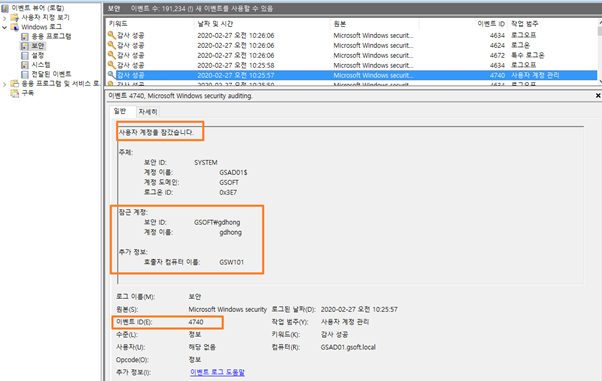Screen dimensions: 602x381
Task: Select event 4672 특수 로그온 row
Action: coord(352,55)
